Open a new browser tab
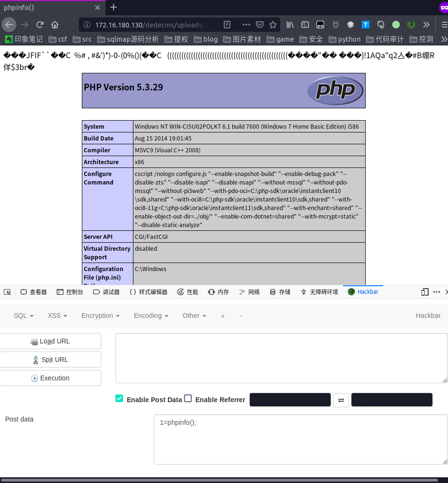 point(114,7)
